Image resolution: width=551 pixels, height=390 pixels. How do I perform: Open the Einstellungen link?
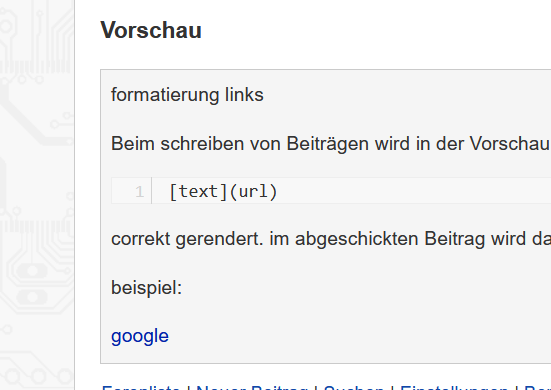[454, 388]
